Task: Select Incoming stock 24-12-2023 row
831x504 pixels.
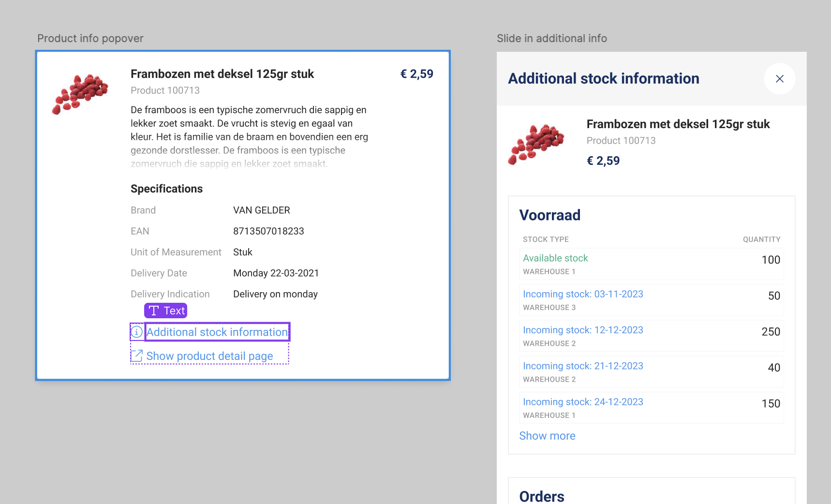Action: coord(651,408)
